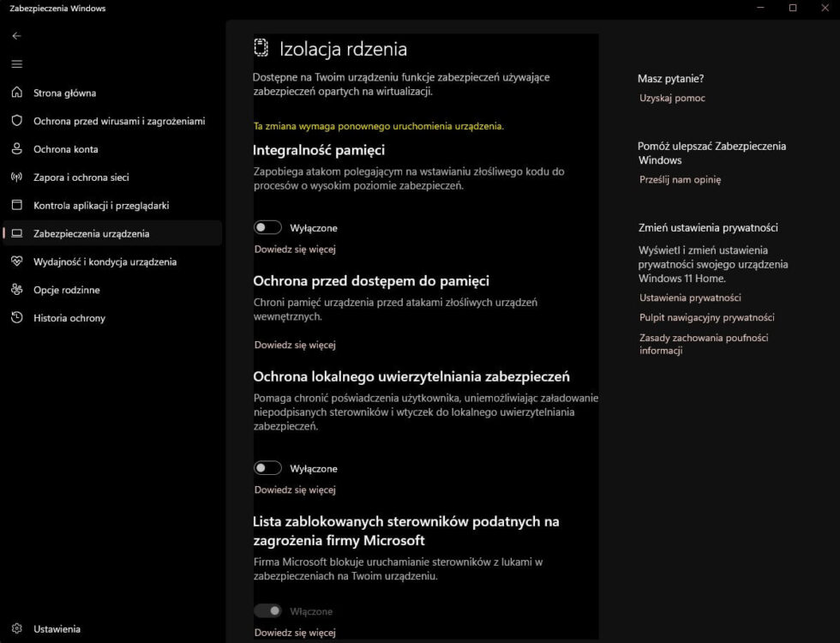Click the Zapora i ochrona sieci antenna icon
The height and width of the screenshot is (643, 840).
16,177
